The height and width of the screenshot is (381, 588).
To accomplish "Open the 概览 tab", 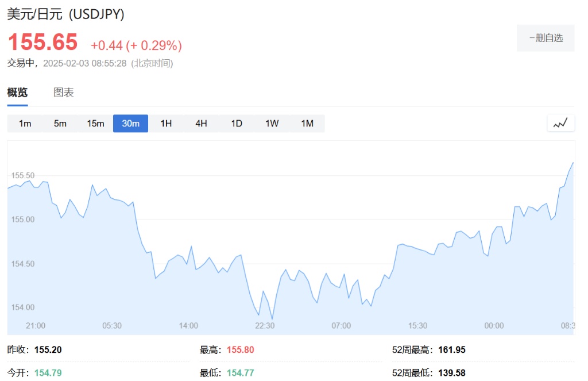I will [x=17, y=93].
